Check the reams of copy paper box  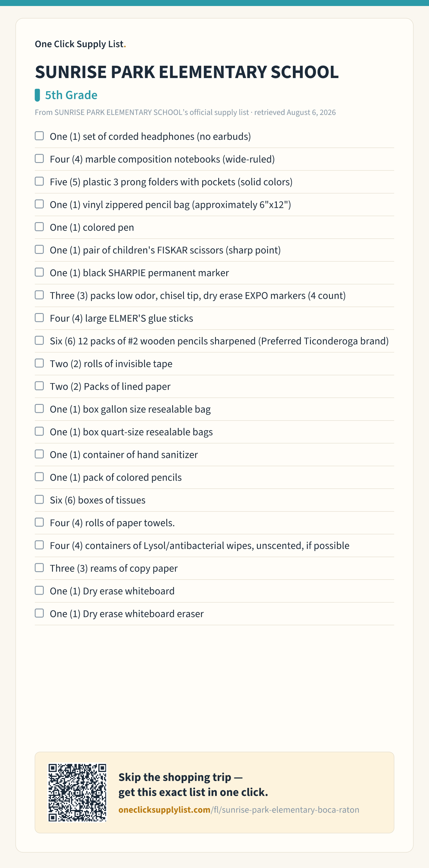pyautogui.click(x=39, y=568)
